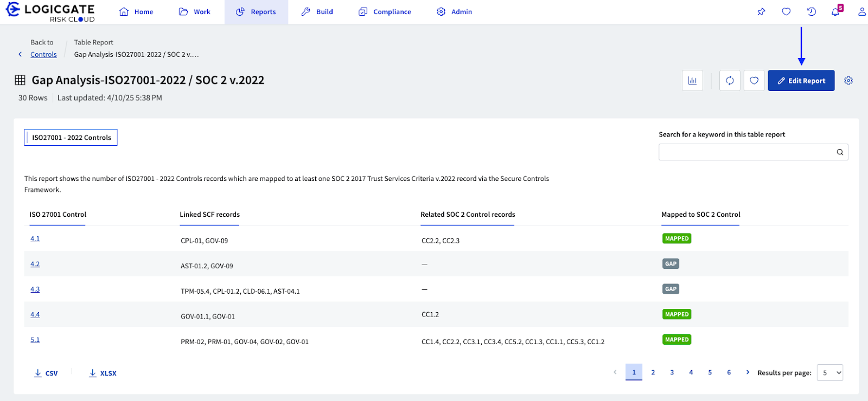Open control 4.3 link
The height and width of the screenshot is (401, 868).
[x=35, y=289]
